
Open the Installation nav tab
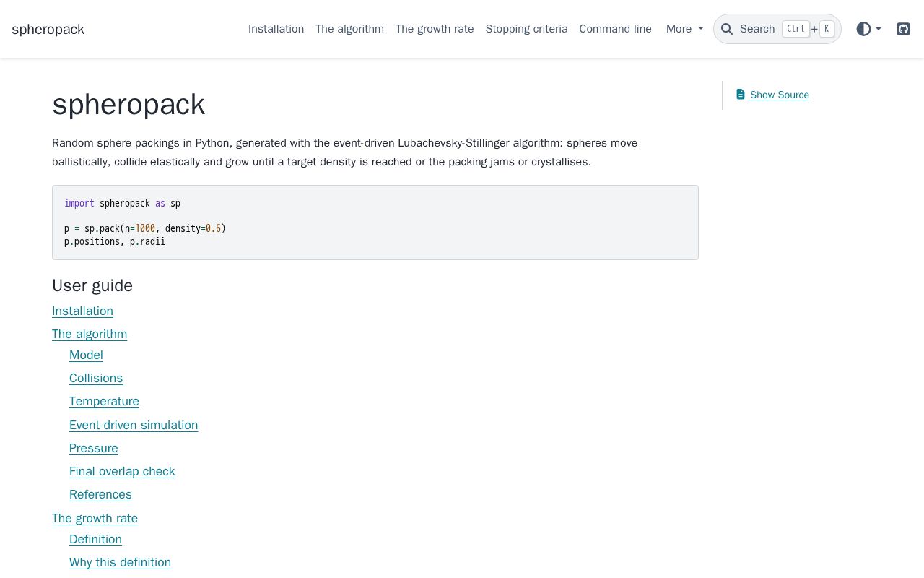coord(276,29)
